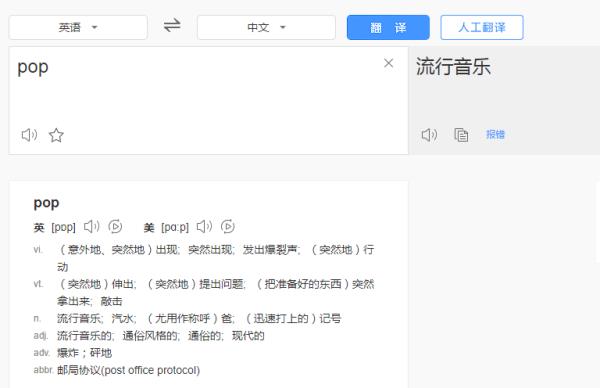Report error via 报错 link
Image resolution: width=600 pixels, height=388 pixels.
(x=495, y=134)
